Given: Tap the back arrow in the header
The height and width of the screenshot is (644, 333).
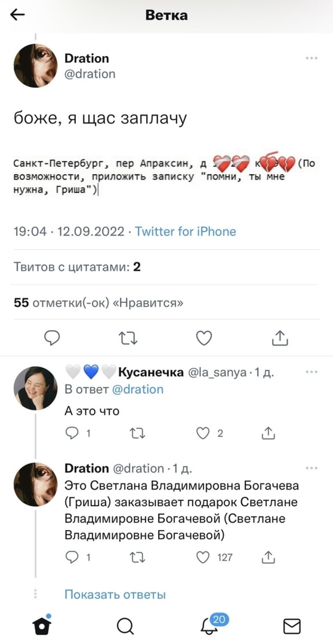Looking at the screenshot, I should click(18, 14).
